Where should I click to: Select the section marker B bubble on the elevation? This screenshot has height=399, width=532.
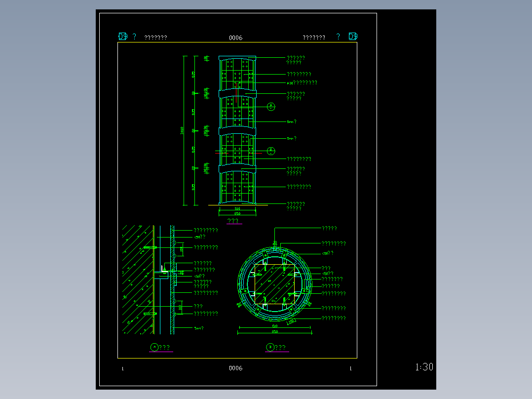[x=271, y=151]
